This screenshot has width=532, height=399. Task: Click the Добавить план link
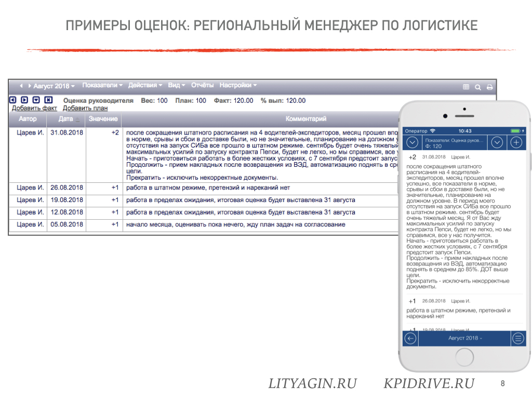pos(85,108)
